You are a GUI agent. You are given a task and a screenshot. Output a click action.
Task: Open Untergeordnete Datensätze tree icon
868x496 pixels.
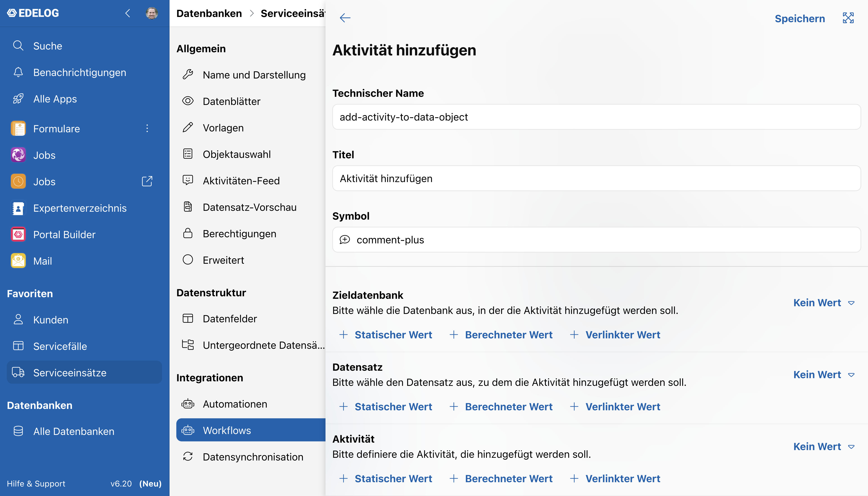tap(188, 345)
